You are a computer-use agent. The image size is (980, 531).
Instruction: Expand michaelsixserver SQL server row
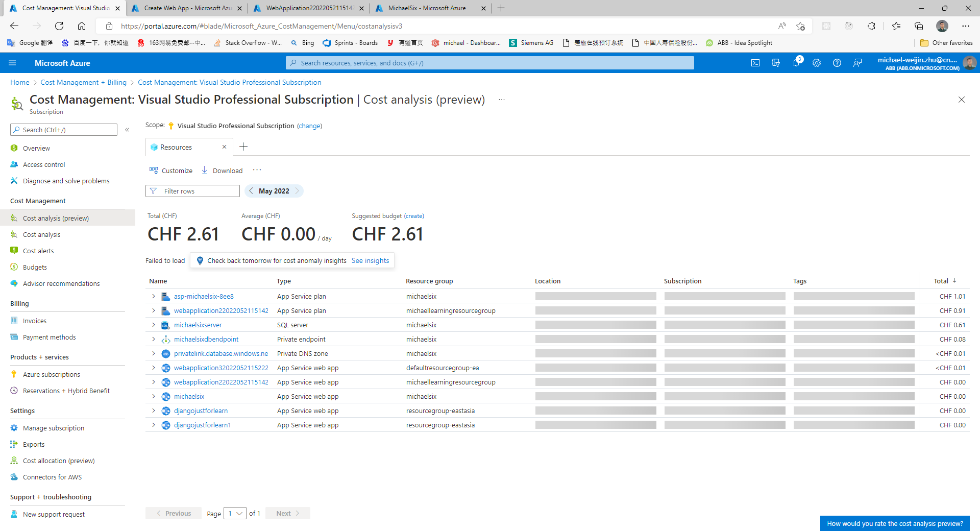pos(153,325)
